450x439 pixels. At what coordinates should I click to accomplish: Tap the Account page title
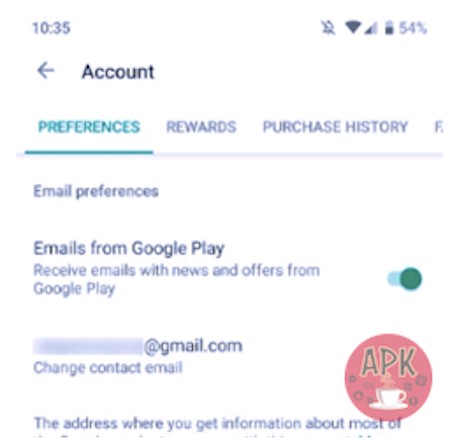point(118,71)
